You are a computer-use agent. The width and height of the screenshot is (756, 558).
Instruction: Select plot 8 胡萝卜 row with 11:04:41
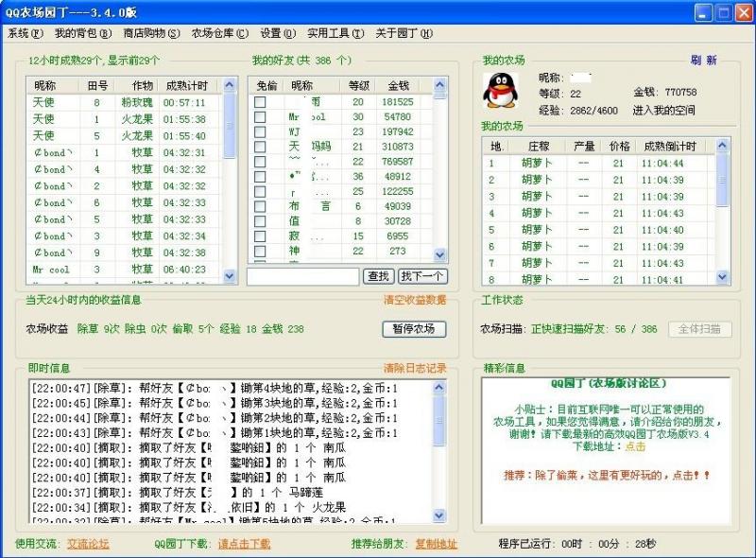(x=598, y=280)
